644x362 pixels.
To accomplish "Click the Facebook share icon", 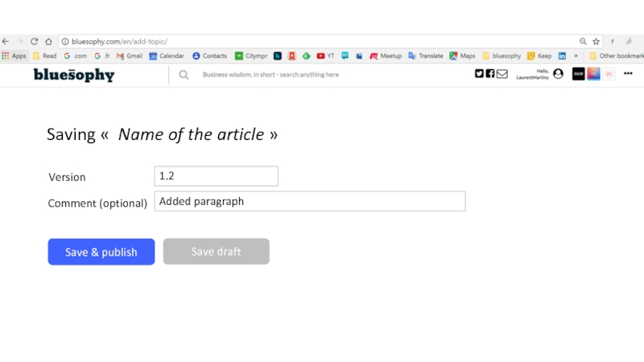I will coord(490,73).
